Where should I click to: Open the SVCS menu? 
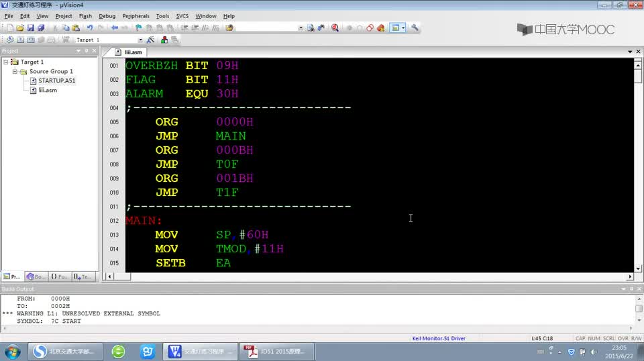pos(182,16)
